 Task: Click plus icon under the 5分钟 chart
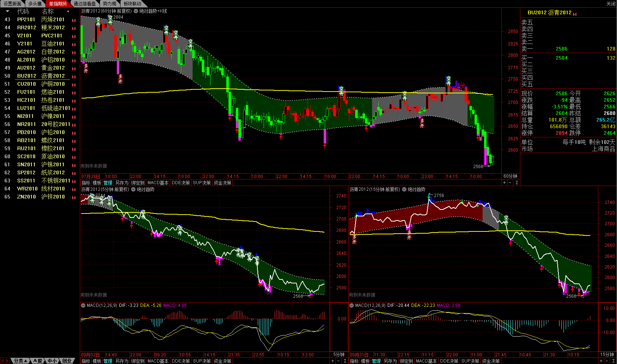[x=333, y=361]
